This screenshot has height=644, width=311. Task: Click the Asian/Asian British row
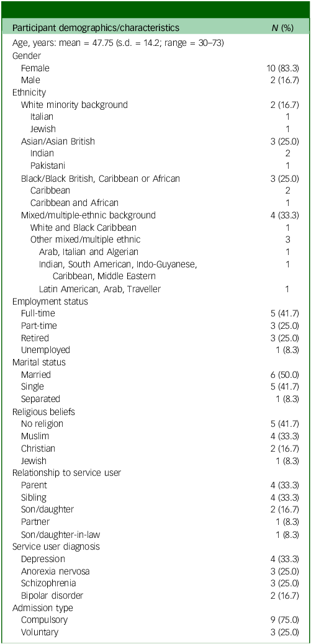coord(155,141)
